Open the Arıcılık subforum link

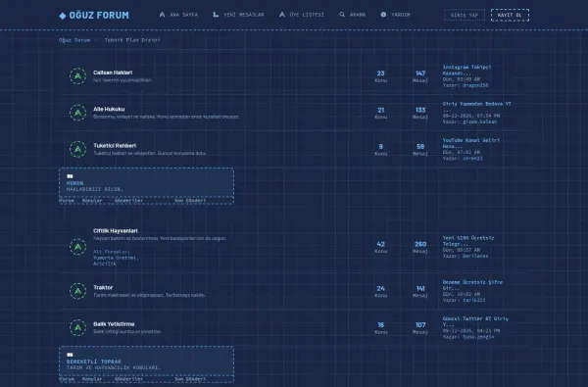coord(105,264)
